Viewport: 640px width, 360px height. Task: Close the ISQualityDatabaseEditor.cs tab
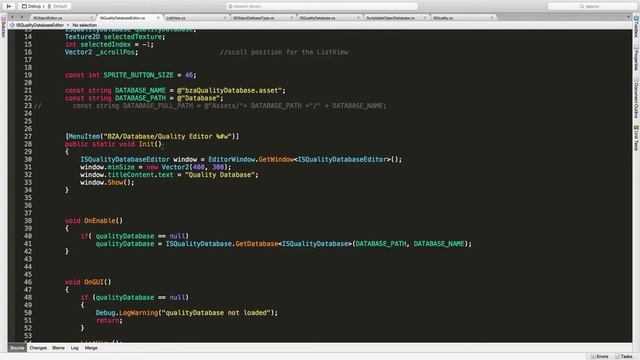(158, 18)
